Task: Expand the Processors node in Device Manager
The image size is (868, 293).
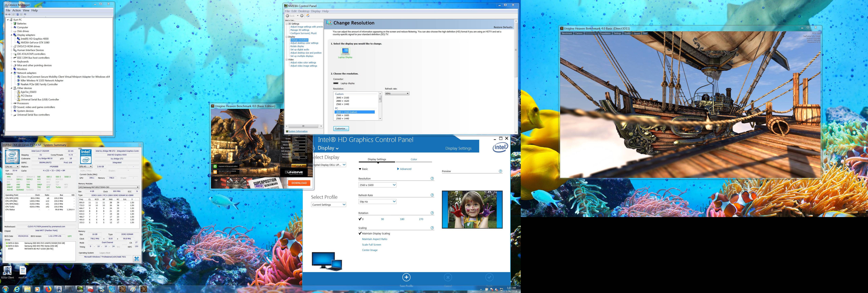Action: pos(12,103)
